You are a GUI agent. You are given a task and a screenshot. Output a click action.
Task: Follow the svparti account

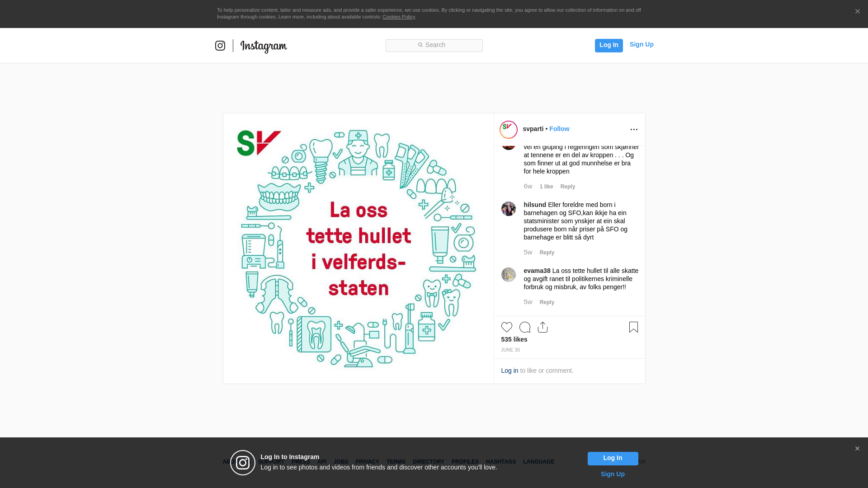[559, 129]
